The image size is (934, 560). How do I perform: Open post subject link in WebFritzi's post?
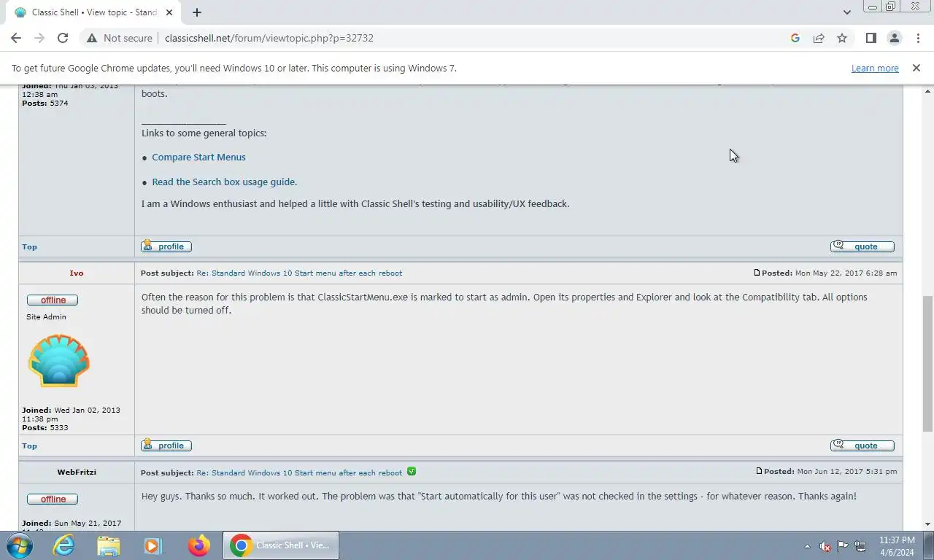click(299, 472)
